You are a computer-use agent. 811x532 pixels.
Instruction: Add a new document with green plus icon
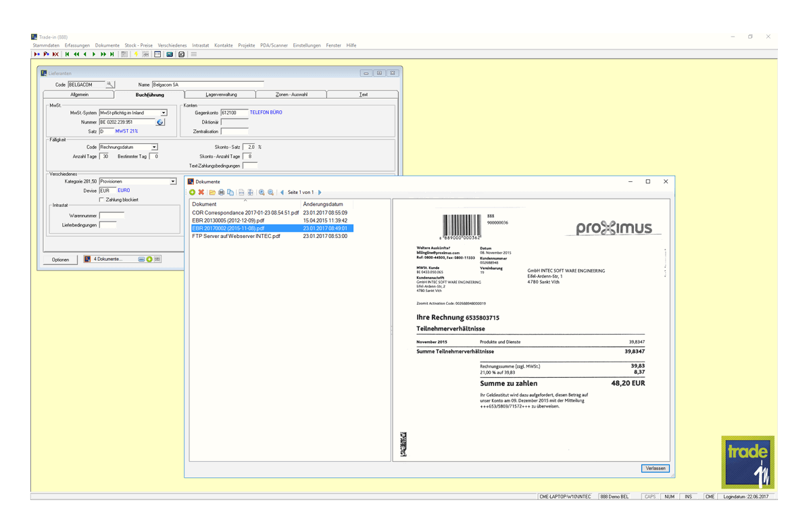click(x=192, y=193)
